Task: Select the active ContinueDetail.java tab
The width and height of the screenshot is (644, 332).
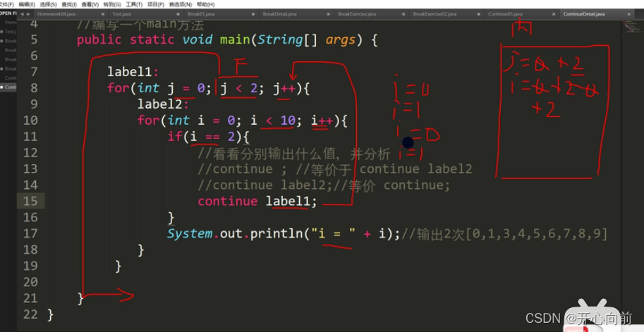Action: tap(583, 14)
